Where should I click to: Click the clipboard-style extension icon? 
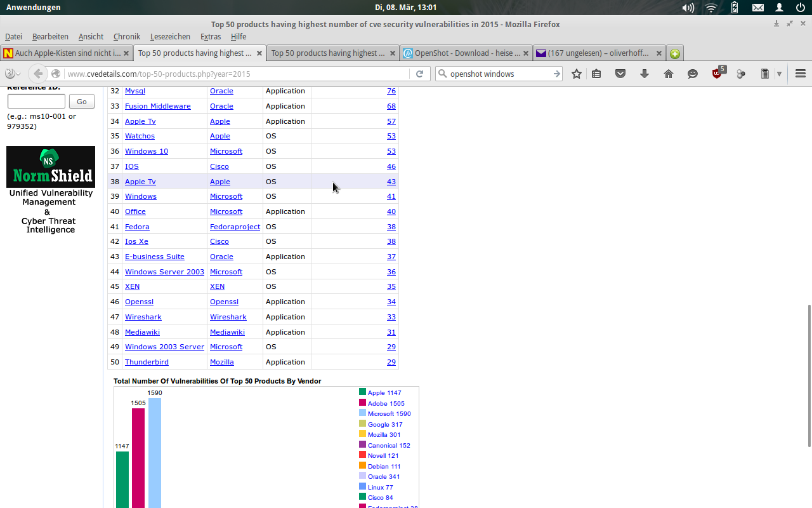click(765, 74)
